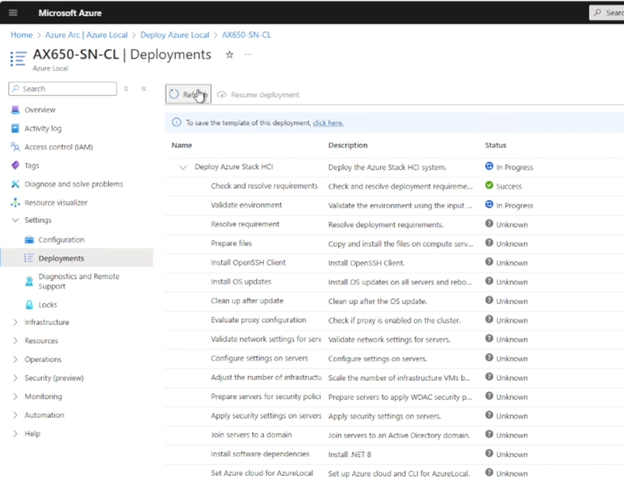Open the ellipsis more options by title
Screen dimensions: 624x481
coord(248,54)
